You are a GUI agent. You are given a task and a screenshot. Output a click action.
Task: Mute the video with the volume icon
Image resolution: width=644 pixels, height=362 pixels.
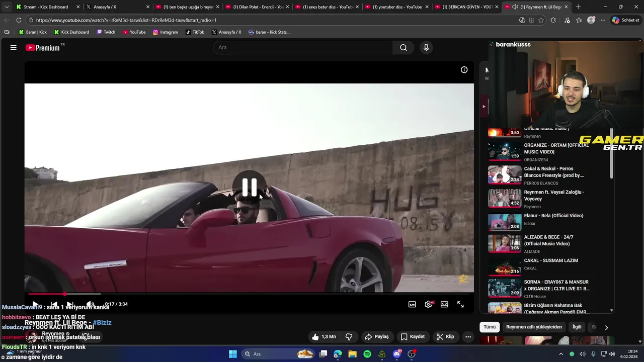[90, 304]
